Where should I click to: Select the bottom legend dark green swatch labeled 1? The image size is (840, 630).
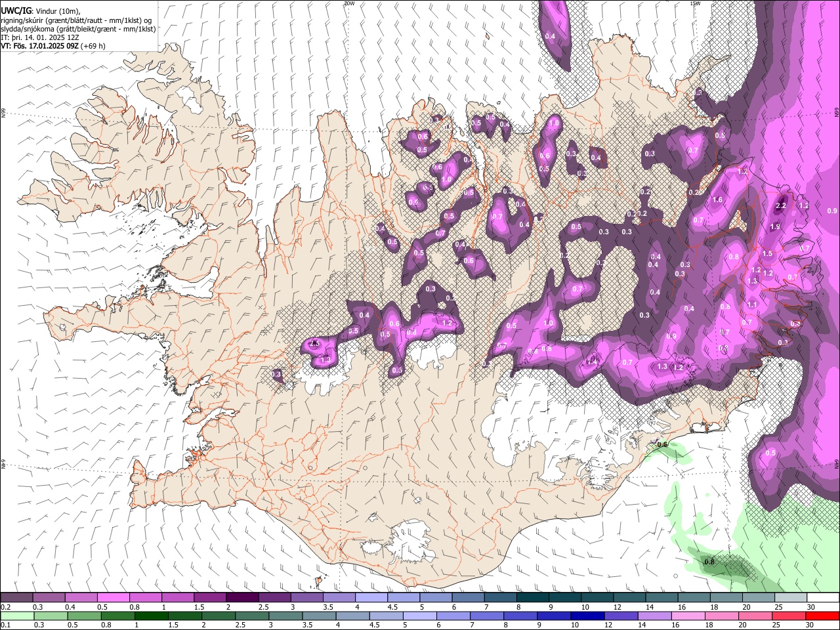[151, 616]
